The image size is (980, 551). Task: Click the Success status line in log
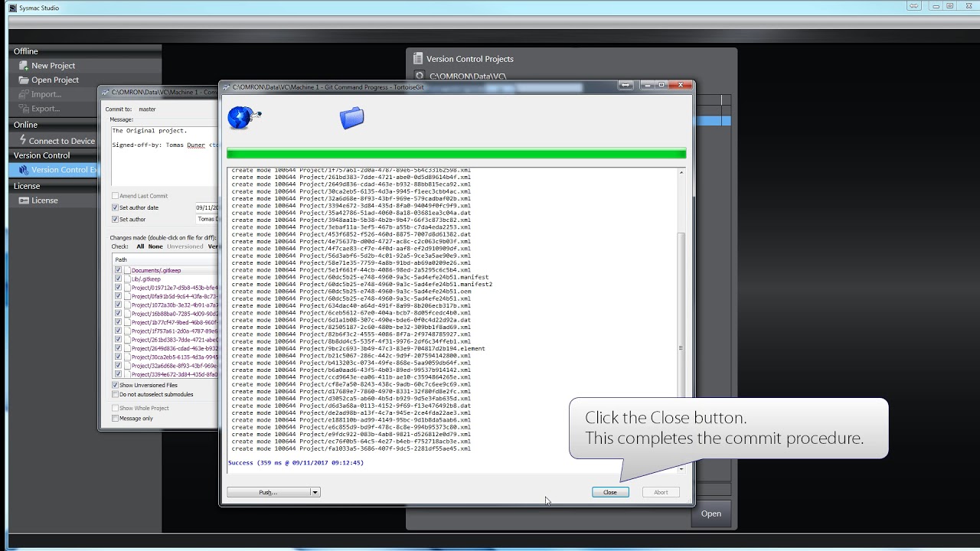296,463
